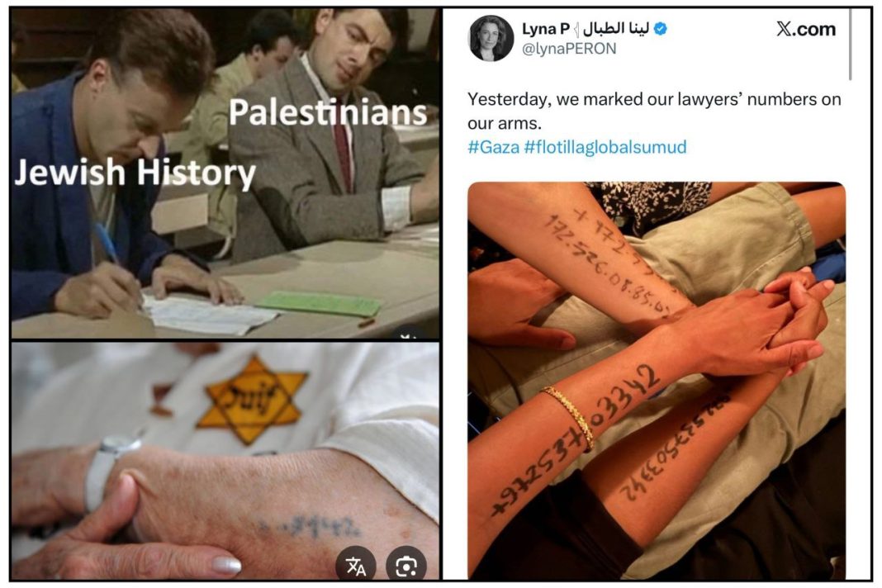Image resolution: width=882 pixels, height=588 pixels.
Task: Click the gold bracelet in tweet photo
Action: click(569, 416)
